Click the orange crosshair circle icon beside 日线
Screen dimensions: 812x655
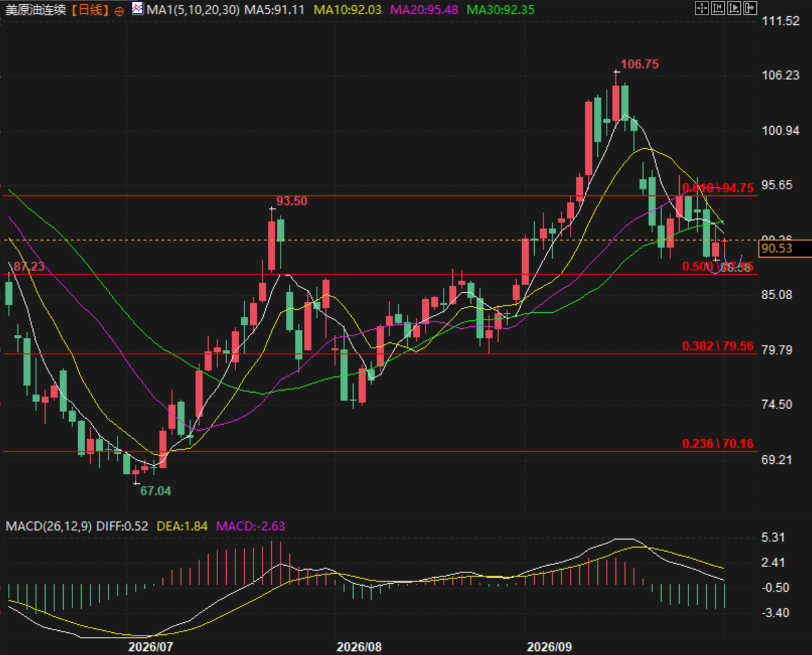[119, 11]
